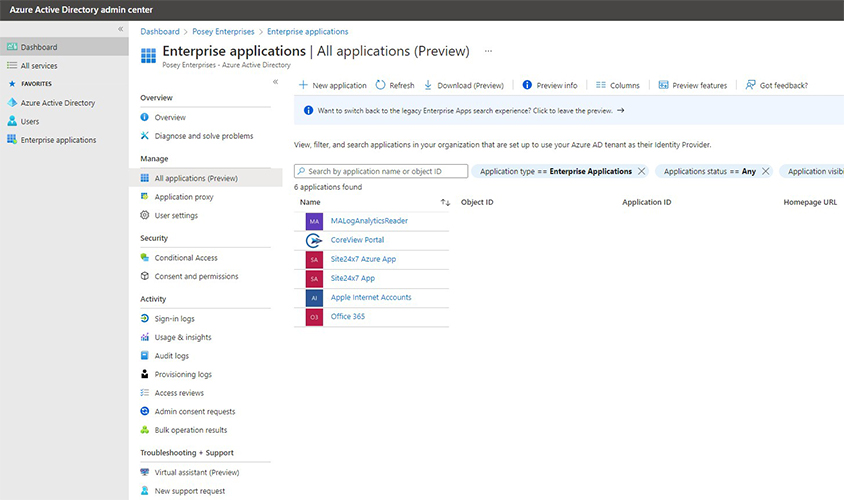
Task: Click the Admin consent requests icon
Action: click(144, 411)
